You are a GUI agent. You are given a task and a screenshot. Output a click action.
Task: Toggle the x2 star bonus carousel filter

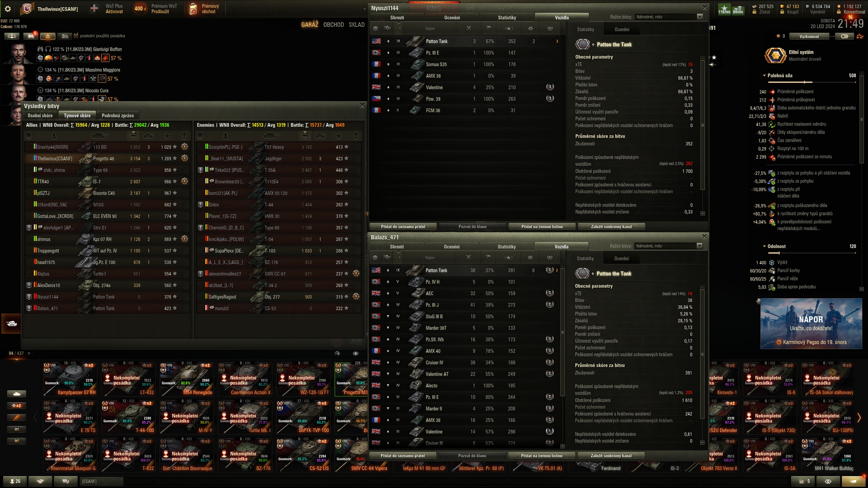[x=16, y=406]
